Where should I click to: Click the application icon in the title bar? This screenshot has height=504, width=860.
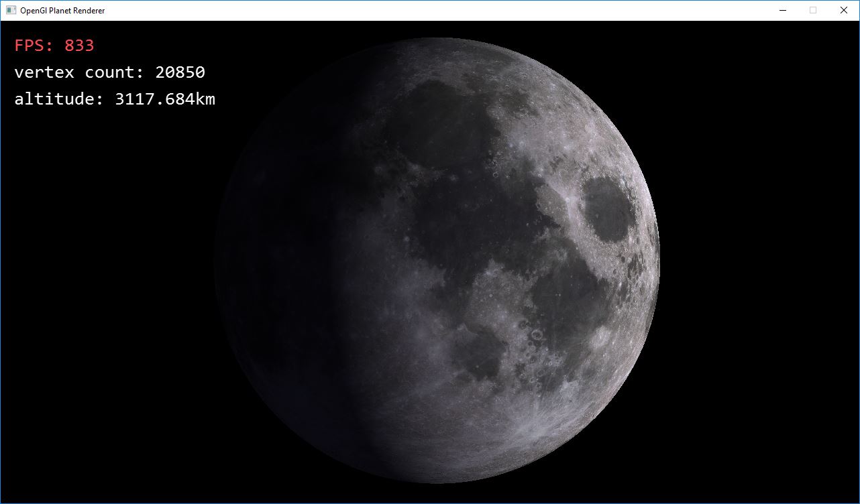click(11, 11)
